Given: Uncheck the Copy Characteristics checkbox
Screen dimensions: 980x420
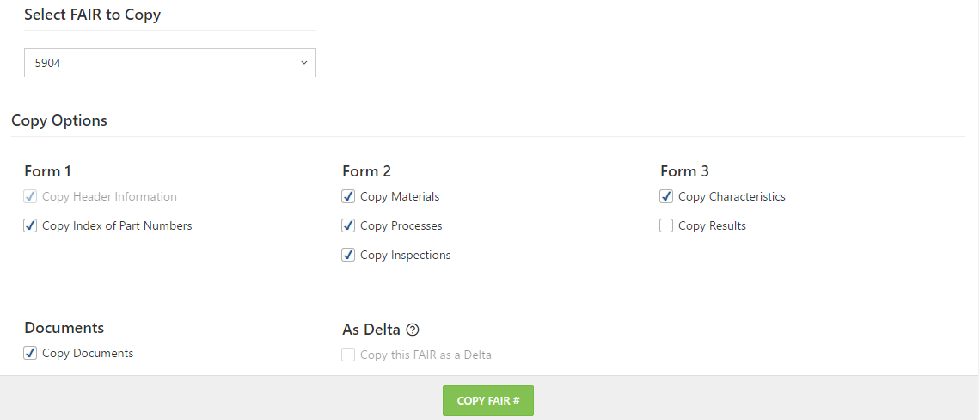Looking at the screenshot, I should (x=666, y=196).
